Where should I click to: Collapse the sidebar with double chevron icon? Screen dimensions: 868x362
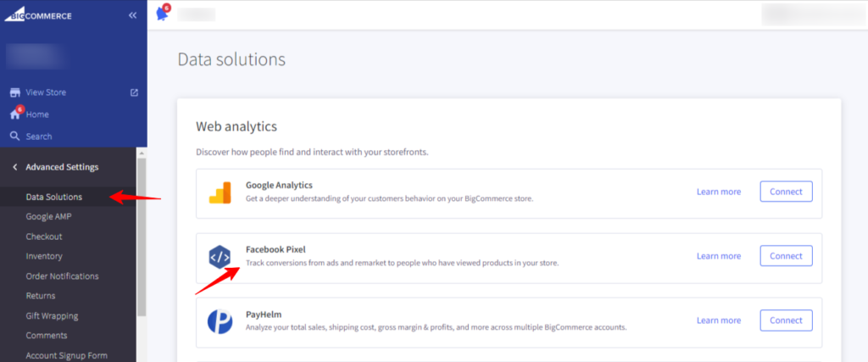click(132, 15)
